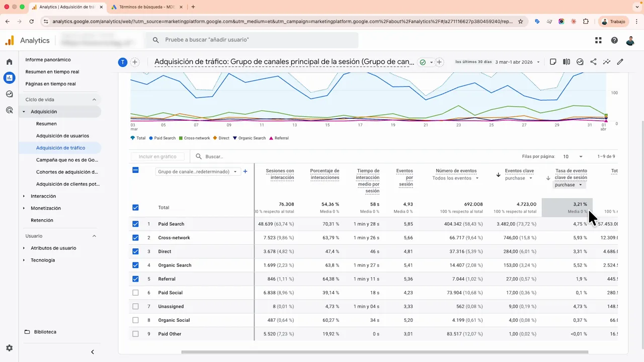Open the Explore icon in left rail
This screenshot has height=362, width=644.
[x=9, y=94]
